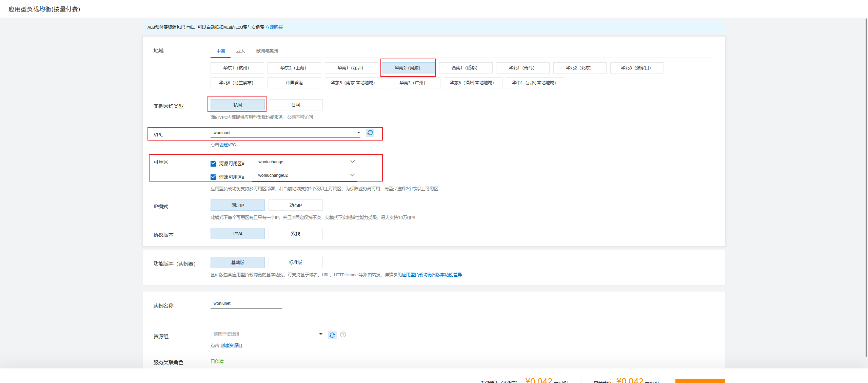The height and width of the screenshot is (383, 868).
Task: Open the 请选择资源组 dropdown
Action: (266, 334)
